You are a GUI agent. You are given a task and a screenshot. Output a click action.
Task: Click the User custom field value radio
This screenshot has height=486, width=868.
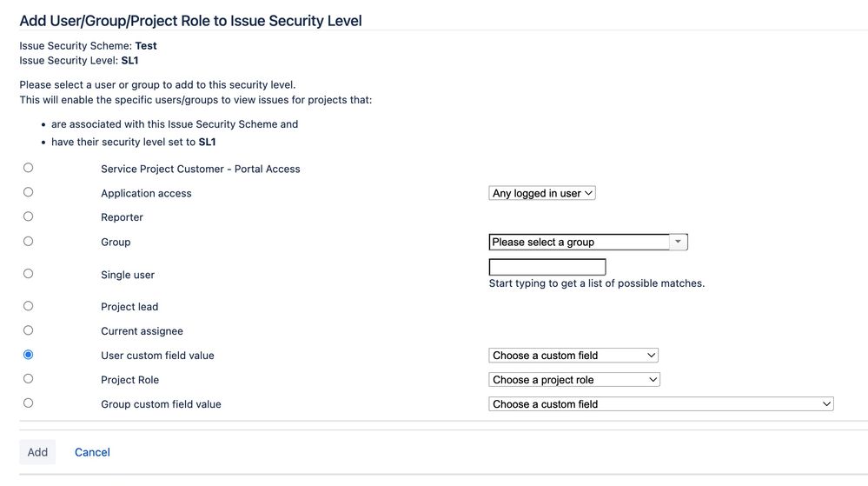[x=29, y=355]
